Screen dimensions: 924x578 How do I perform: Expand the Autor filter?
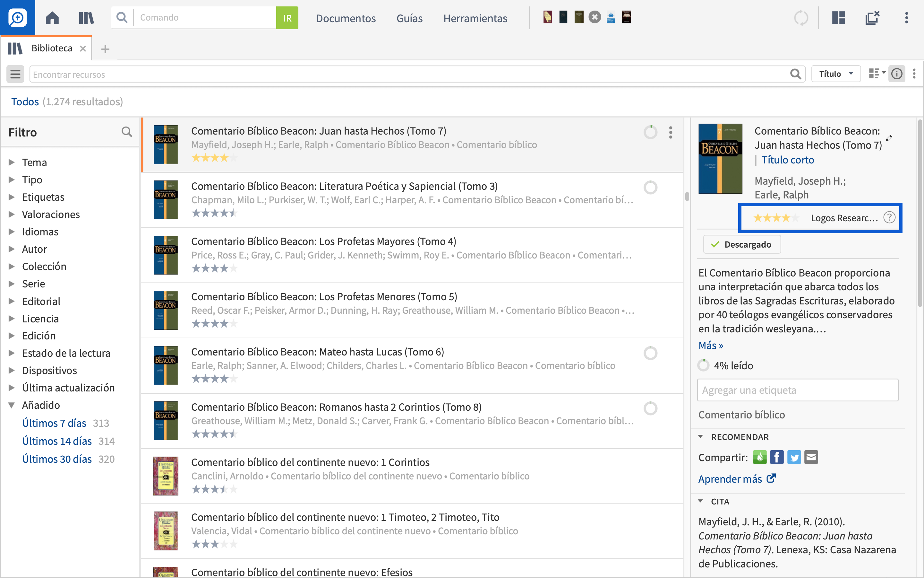pyautogui.click(x=12, y=249)
